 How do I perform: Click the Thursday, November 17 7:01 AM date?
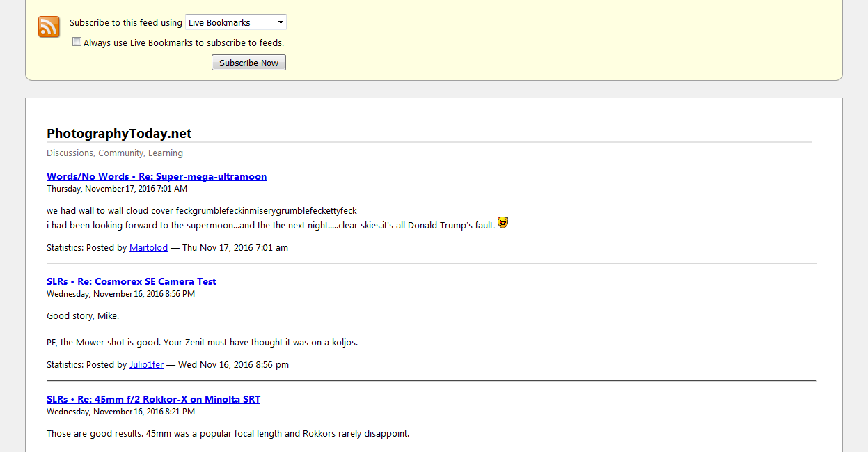tap(117, 189)
